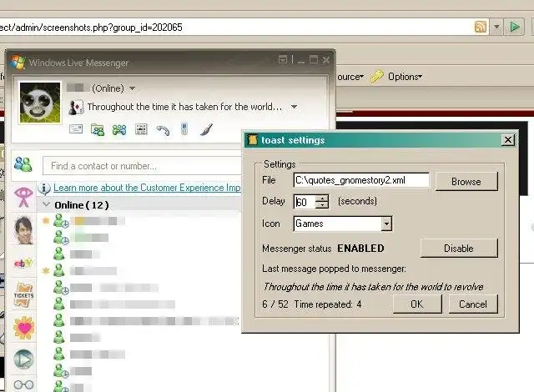Increase Delay with spinner up arrow
Image resolution: width=534 pixels, height=392 pixels.
(x=322, y=198)
